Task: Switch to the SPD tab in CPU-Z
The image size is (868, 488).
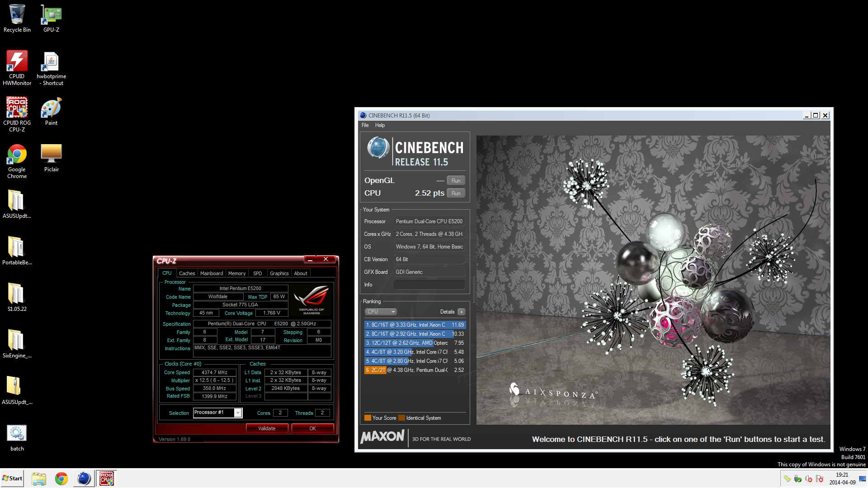Action: tap(258, 273)
